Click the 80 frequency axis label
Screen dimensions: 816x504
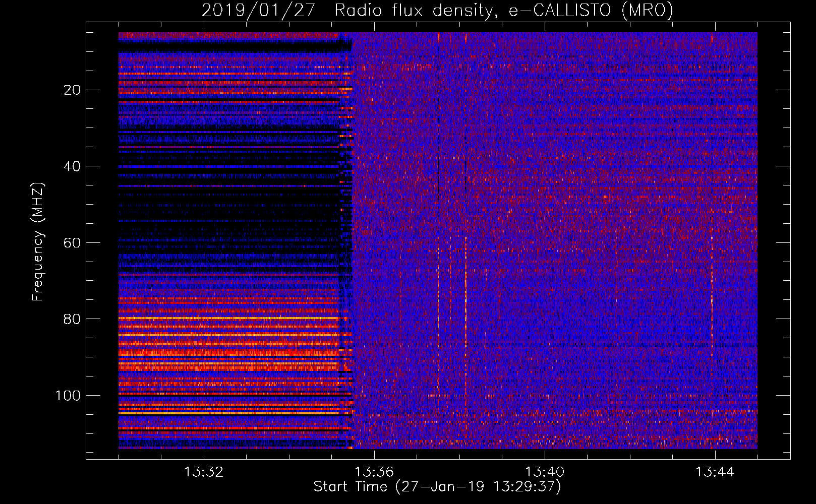pyautogui.click(x=73, y=319)
